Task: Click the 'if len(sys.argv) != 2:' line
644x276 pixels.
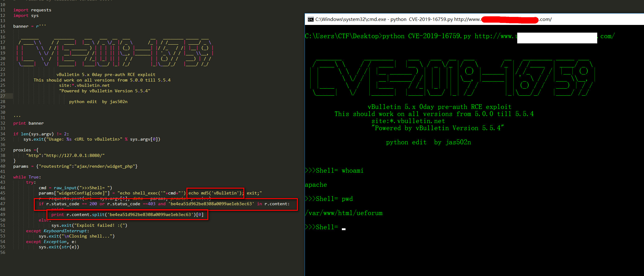Action: tap(41, 134)
